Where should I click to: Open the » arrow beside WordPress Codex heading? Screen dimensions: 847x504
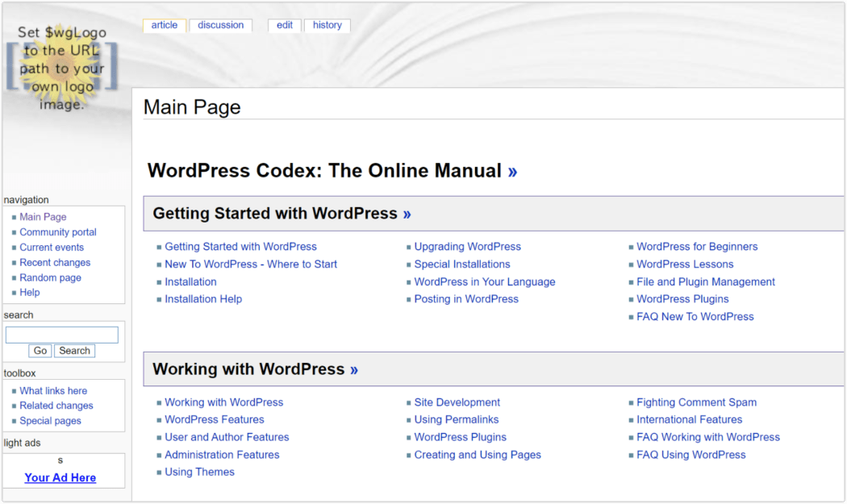512,172
